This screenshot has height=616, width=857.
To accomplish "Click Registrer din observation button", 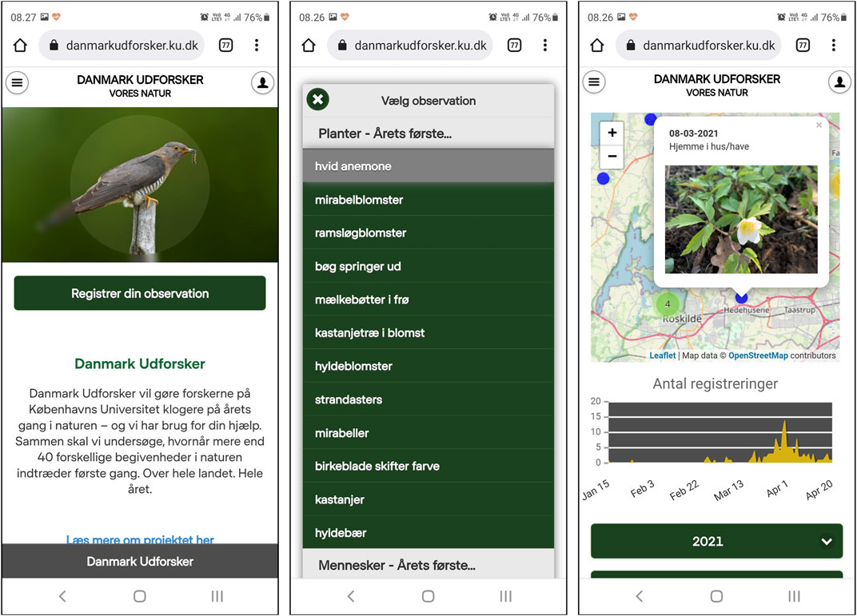I will [140, 293].
